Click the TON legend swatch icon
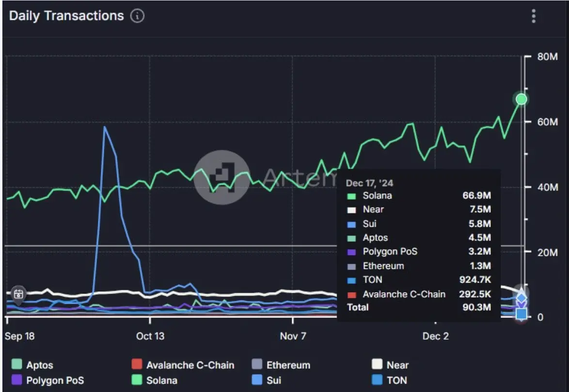This screenshot has height=392, width=569. (377, 380)
